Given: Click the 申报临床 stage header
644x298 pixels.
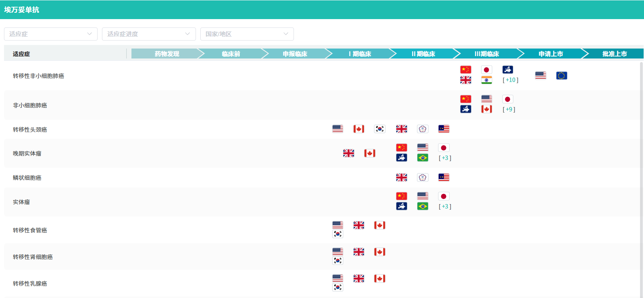Looking at the screenshot, I should click(295, 54).
